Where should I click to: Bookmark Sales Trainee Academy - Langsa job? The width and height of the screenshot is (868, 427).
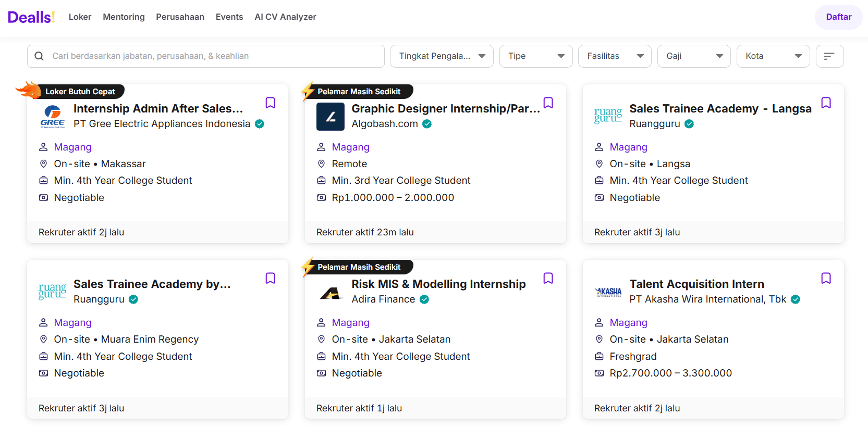[826, 103]
